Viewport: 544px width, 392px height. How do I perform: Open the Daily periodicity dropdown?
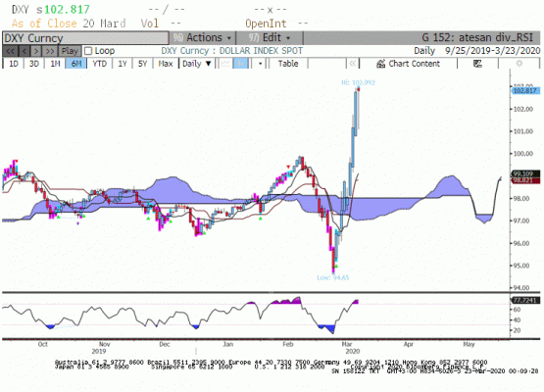196,64
